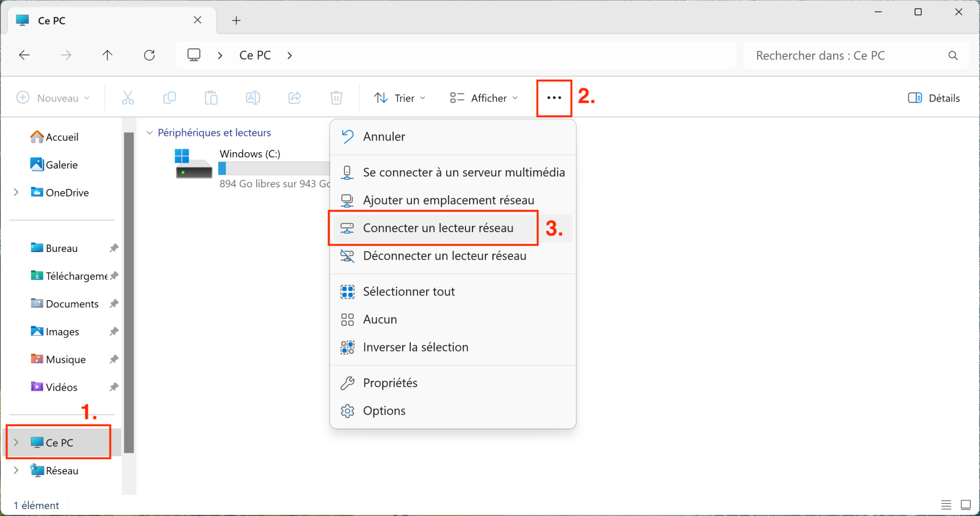The height and width of the screenshot is (516, 980).
Task: Go up one folder level
Action: 107,55
